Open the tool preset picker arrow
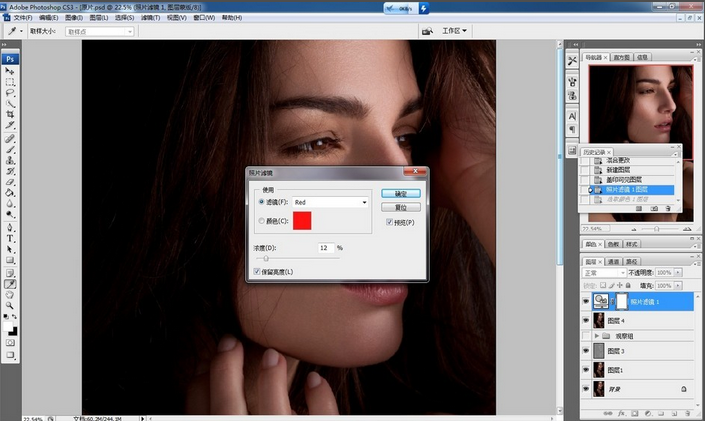 tap(21, 31)
